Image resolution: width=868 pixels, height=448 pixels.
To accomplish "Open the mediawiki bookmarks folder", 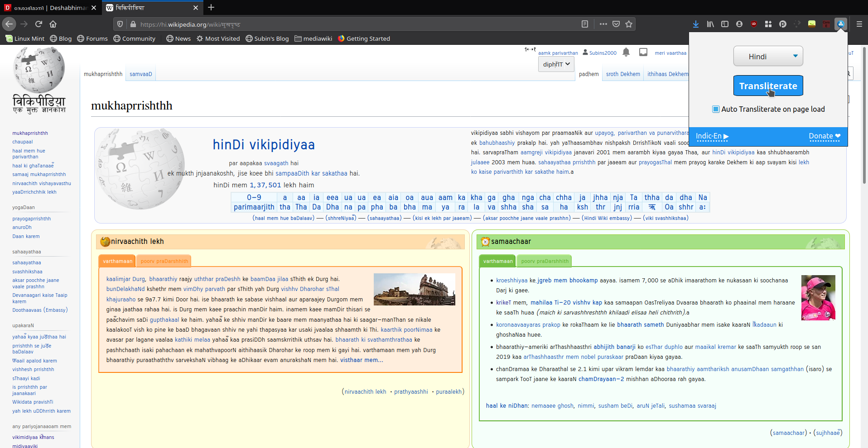I will pyautogui.click(x=313, y=38).
